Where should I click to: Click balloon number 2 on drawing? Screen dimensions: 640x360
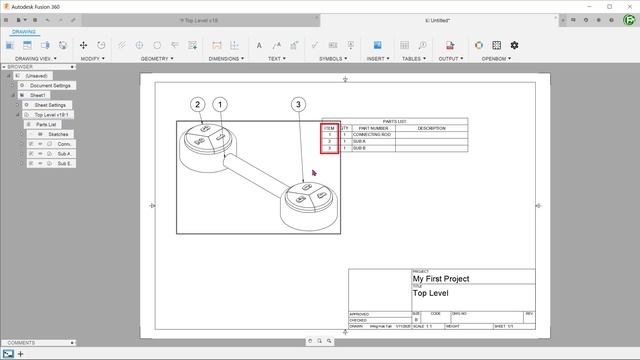pyautogui.click(x=198, y=104)
